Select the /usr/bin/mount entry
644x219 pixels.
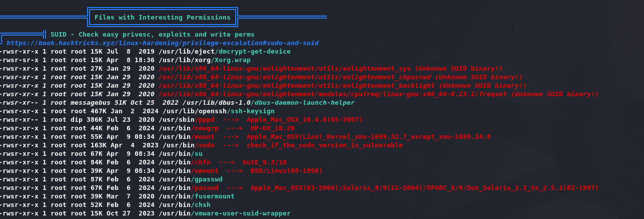187,137
